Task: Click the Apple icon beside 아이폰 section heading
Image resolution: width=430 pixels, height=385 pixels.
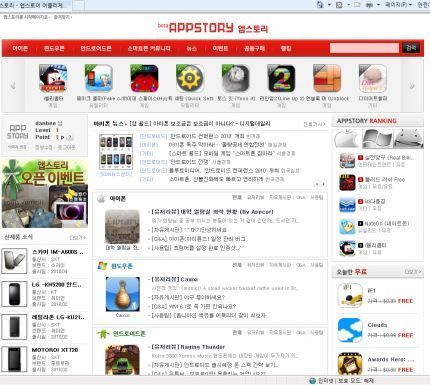Action: point(101,199)
